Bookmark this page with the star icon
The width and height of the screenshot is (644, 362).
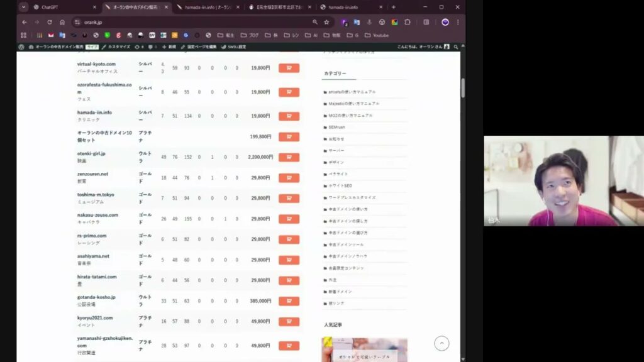[326, 22]
